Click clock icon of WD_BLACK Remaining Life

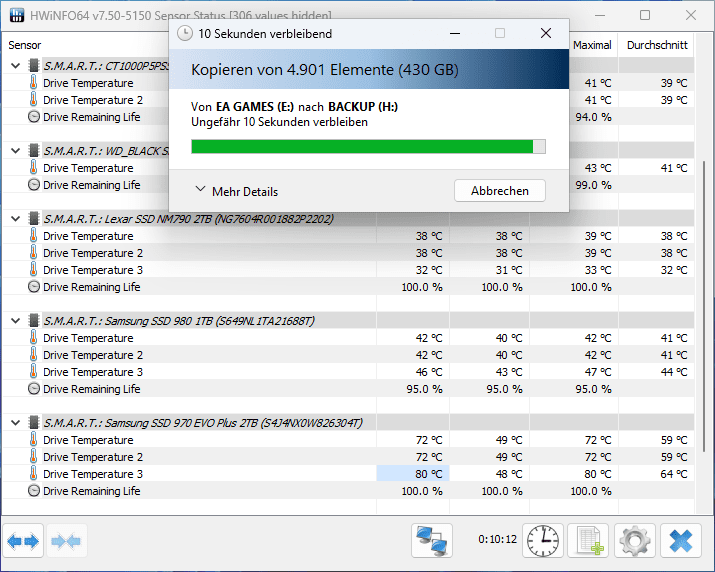click(34, 185)
